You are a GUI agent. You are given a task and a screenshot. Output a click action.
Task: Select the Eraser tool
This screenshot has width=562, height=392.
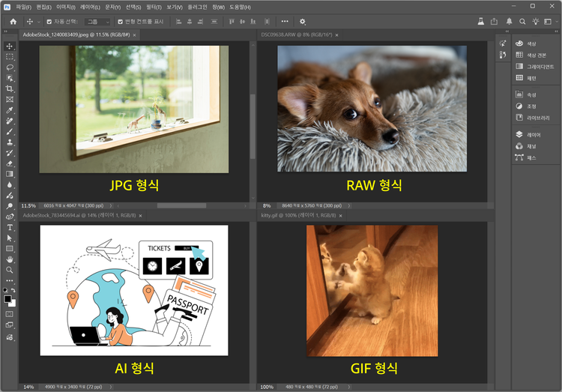(9, 163)
